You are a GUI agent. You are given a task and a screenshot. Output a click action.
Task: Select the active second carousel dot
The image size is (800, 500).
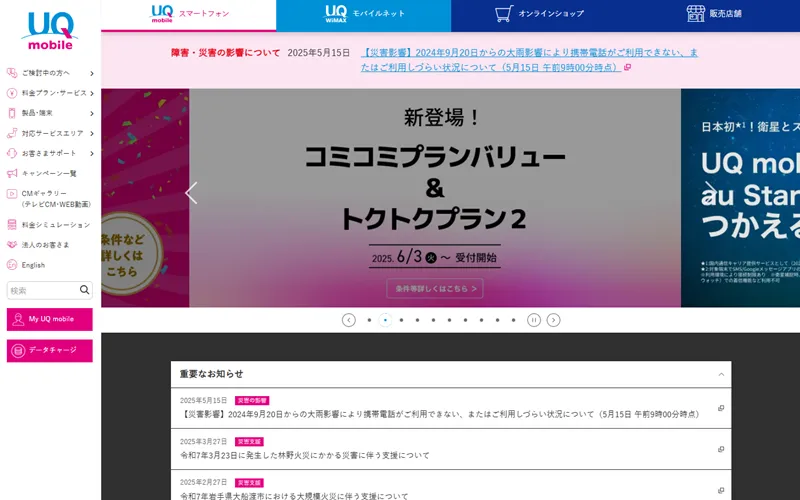[385, 320]
